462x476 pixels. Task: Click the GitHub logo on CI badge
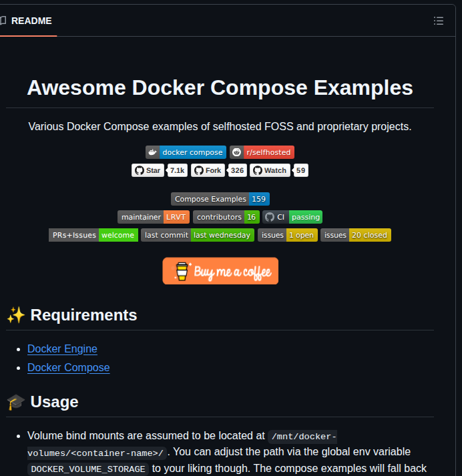pos(270,217)
